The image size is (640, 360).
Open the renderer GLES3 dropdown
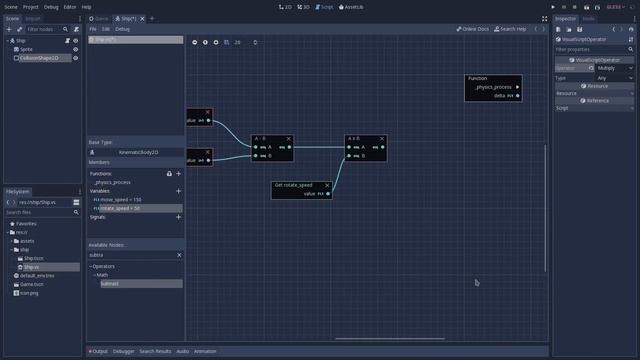pos(616,7)
